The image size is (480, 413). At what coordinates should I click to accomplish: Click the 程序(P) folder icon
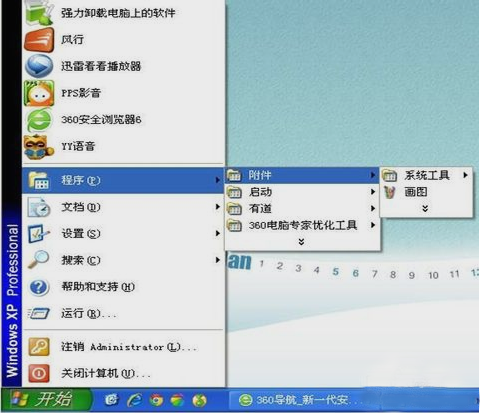39,180
